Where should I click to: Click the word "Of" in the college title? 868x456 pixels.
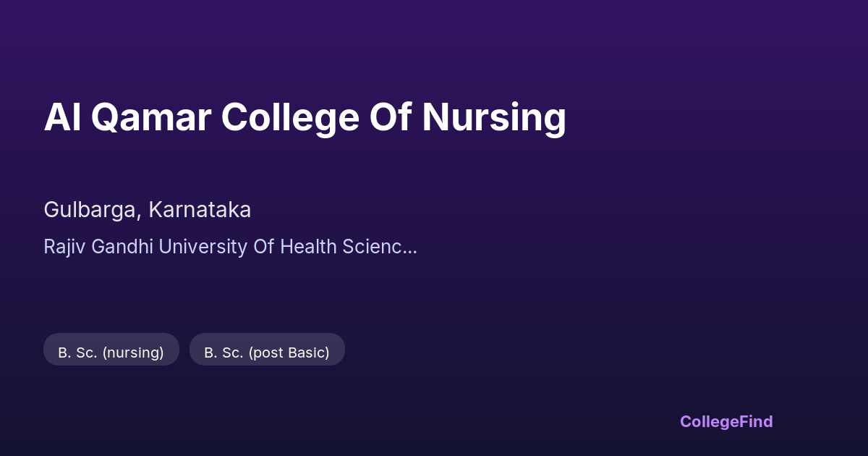pos(391,117)
